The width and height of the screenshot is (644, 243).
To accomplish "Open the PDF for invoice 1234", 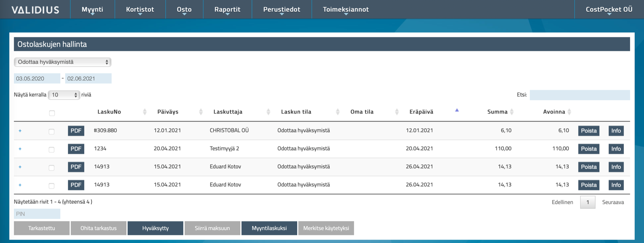I will pos(76,149).
